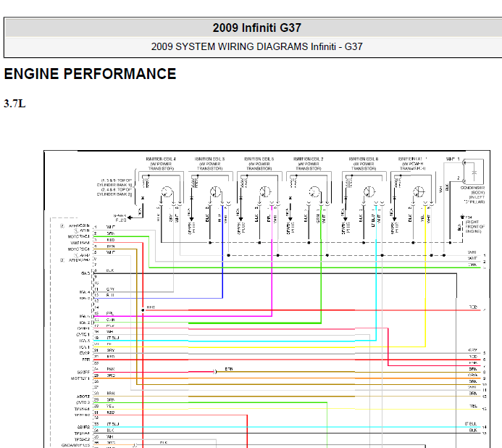Viewport: 502px width, 448px height.
Task: Click the "2009 Infiniti G37" title heading
Action: coord(256,28)
